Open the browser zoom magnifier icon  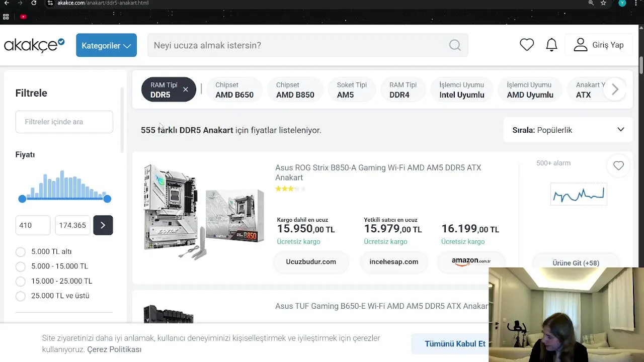591,3
